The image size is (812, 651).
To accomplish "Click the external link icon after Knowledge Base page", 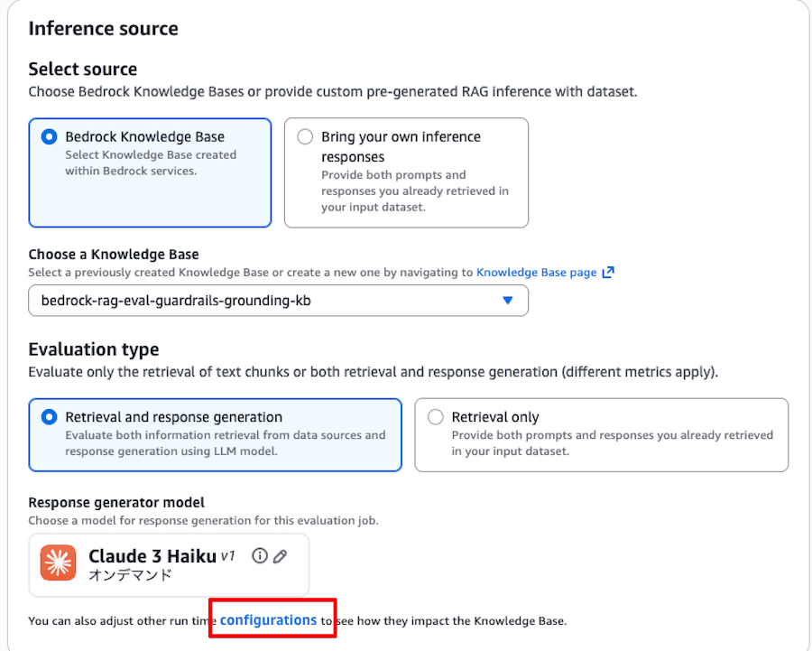I will [608, 272].
